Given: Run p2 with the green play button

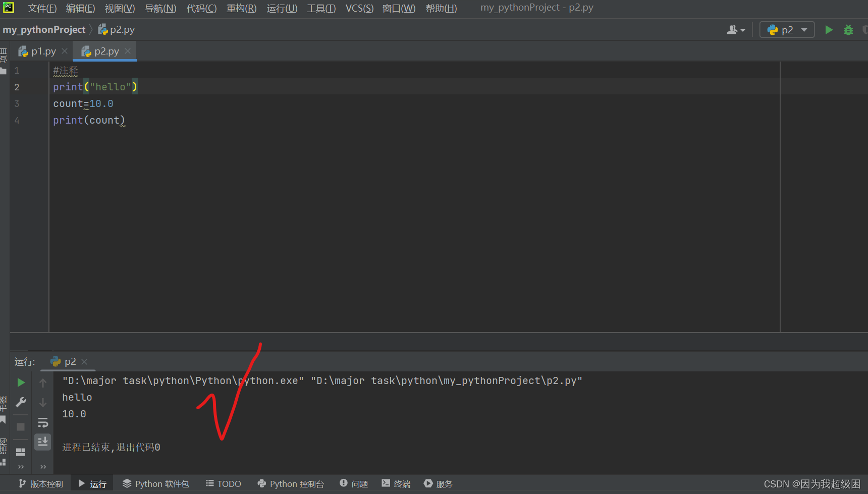Looking at the screenshot, I should [829, 30].
